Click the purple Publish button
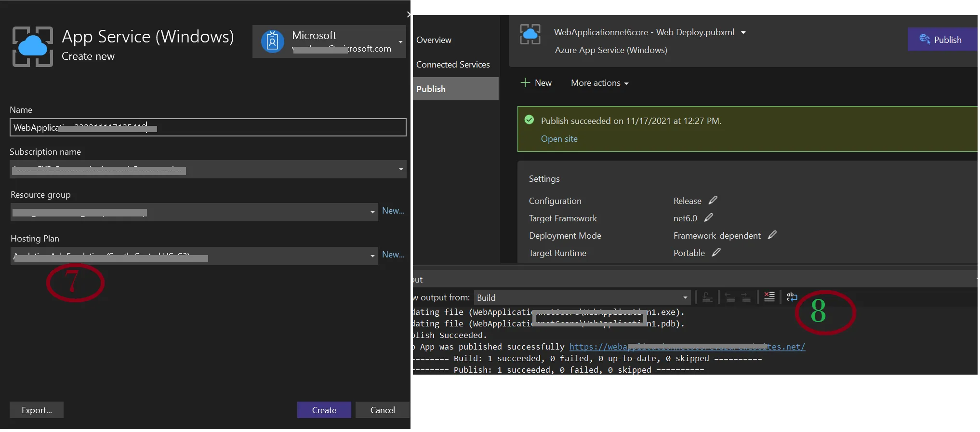Image resolution: width=980 pixels, height=432 pixels. [942, 40]
